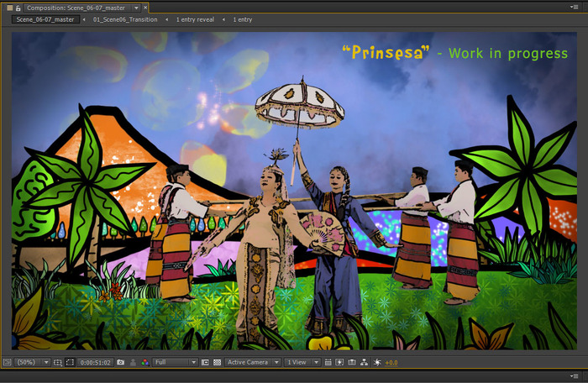588x383 pixels.
Task: Click the Fast Previews icon
Action: (x=339, y=362)
